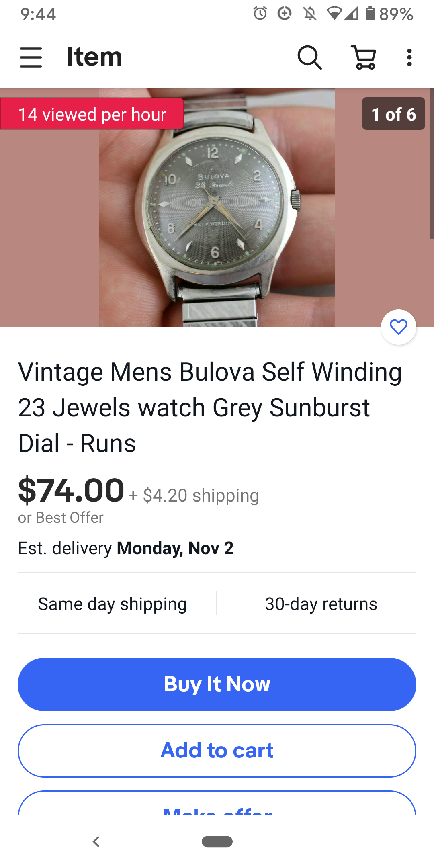
Task: Open the hamburger navigation menu
Action: pos(31,57)
